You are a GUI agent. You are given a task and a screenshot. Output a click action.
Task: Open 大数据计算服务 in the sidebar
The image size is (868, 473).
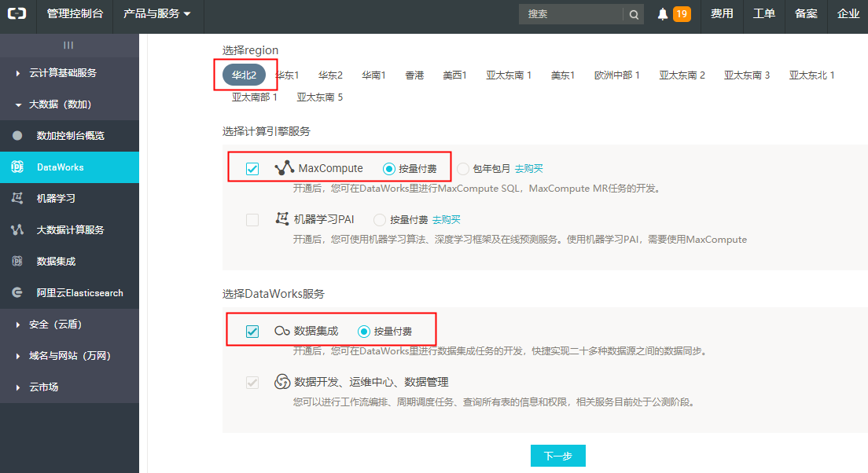70,229
